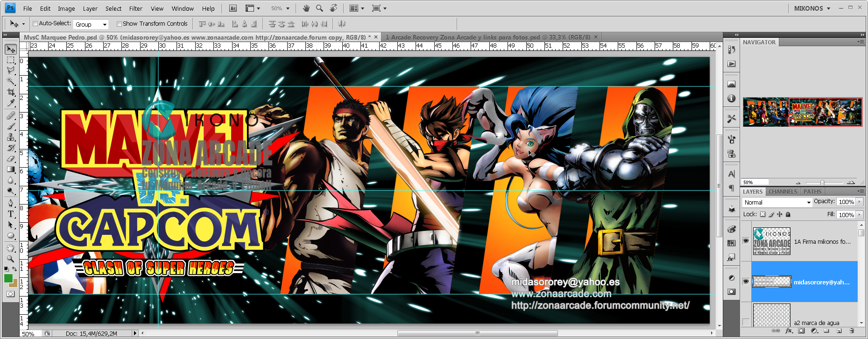Image resolution: width=868 pixels, height=339 pixels.
Task: Open the Image menu
Action: click(x=66, y=8)
